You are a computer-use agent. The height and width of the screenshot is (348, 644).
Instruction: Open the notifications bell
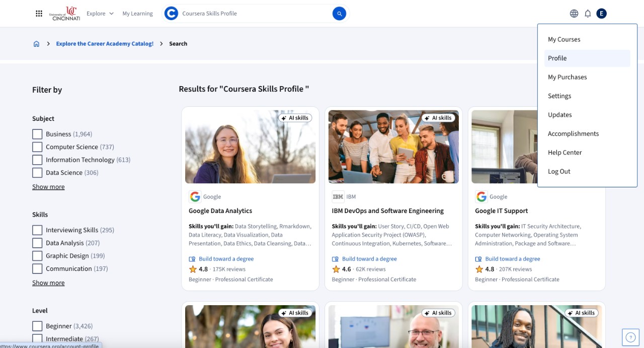tap(588, 13)
